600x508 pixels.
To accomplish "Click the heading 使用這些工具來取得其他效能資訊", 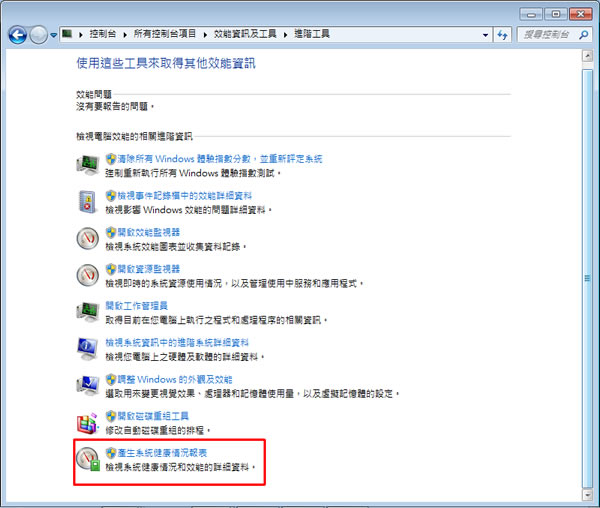I will (x=166, y=64).
